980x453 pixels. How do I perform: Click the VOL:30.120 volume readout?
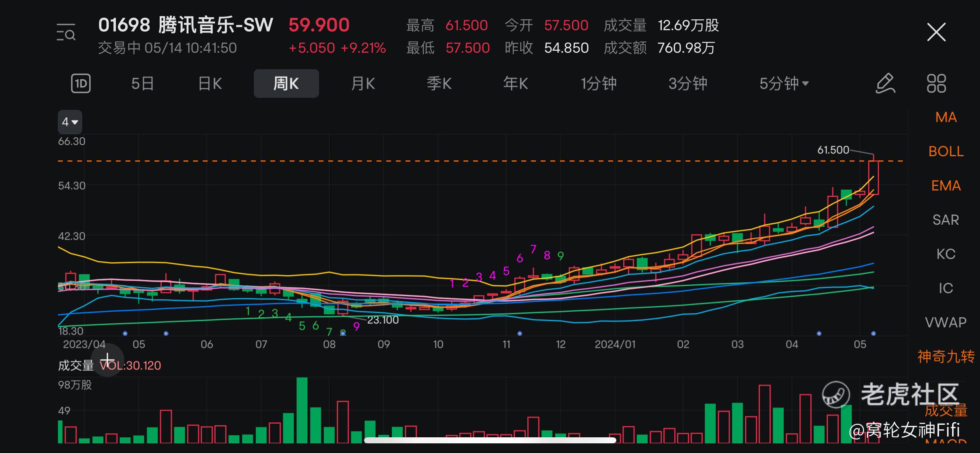tap(130, 366)
